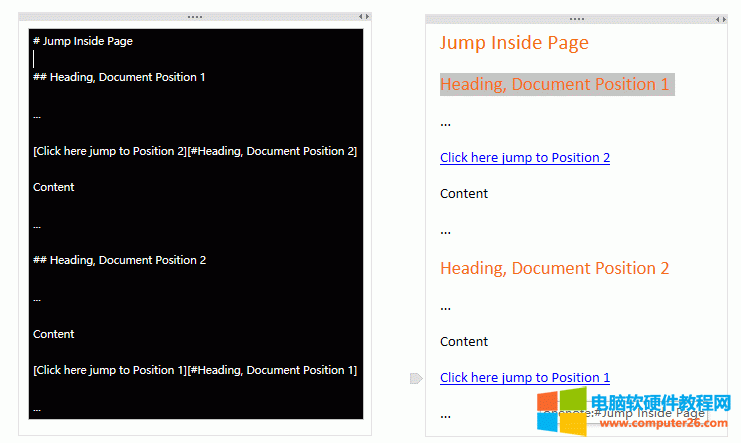Image resolution: width=741 pixels, height=443 pixels.
Task: Click 'Content' below the Position 2 link in the preview
Action: (x=464, y=194)
